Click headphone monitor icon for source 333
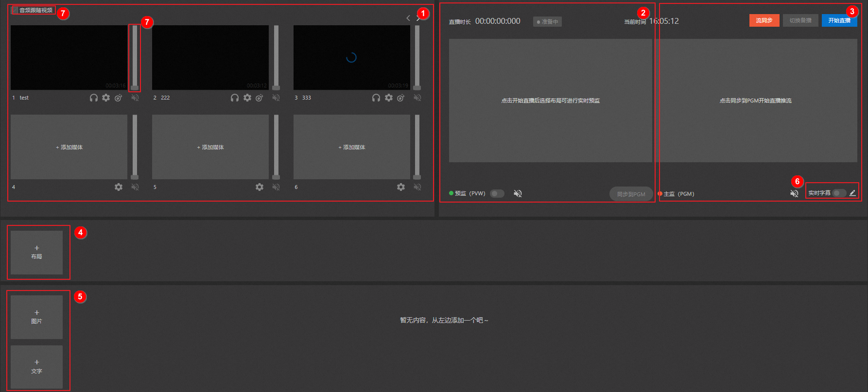The image size is (868, 392). (x=376, y=98)
